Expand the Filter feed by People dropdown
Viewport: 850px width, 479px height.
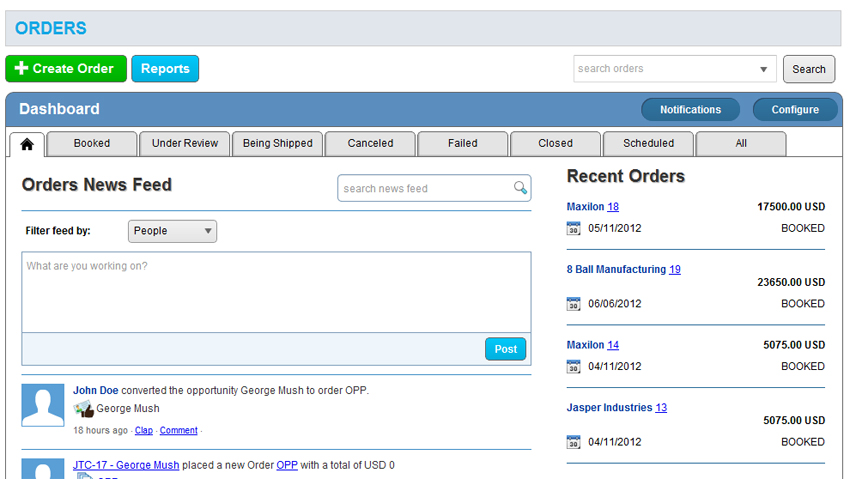[173, 231]
